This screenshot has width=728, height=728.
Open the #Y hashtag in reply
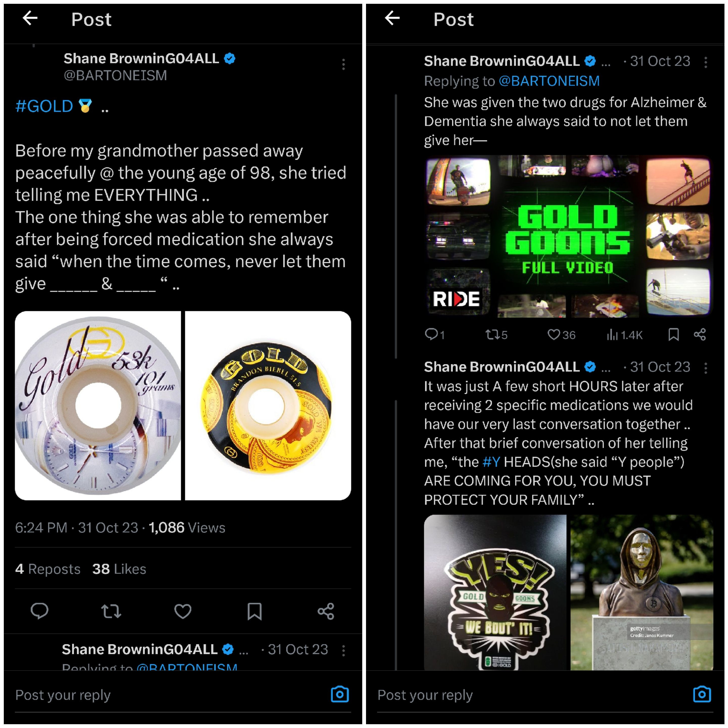[491, 462]
